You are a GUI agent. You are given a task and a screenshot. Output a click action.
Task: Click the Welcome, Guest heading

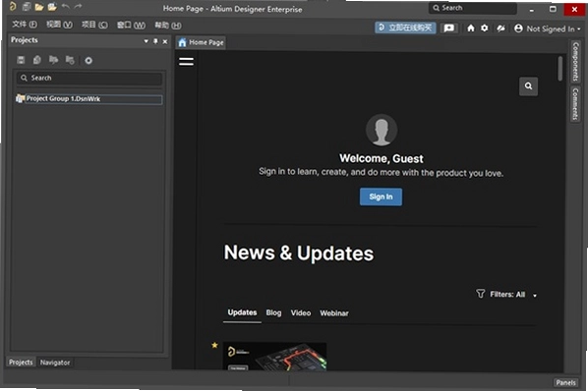click(382, 159)
